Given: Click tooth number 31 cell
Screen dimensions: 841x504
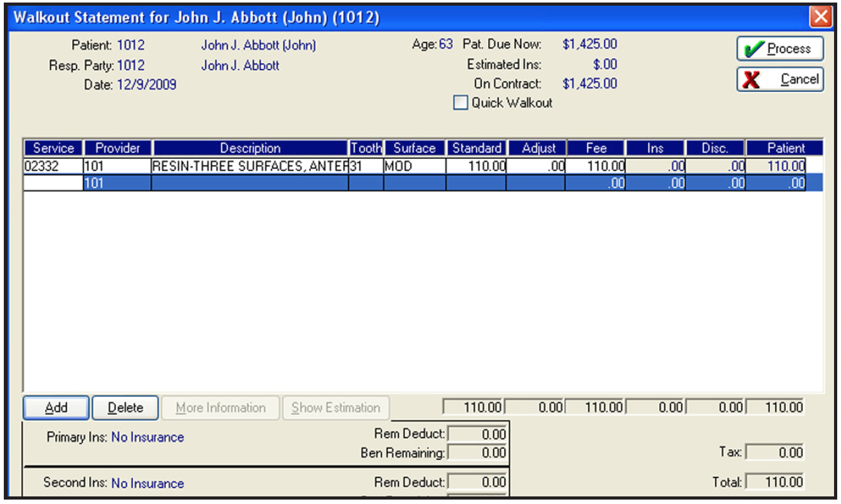Looking at the screenshot, I should click(x=366, y=167).
